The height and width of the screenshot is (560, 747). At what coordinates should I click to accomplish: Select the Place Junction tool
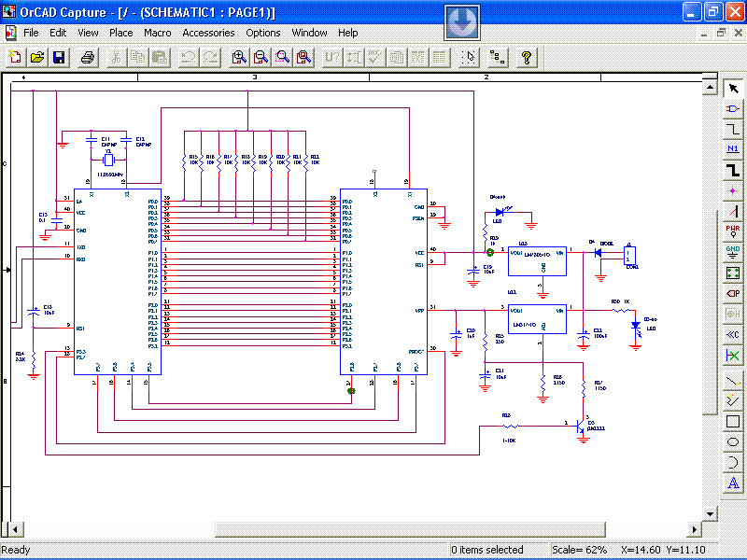point(734,190)
